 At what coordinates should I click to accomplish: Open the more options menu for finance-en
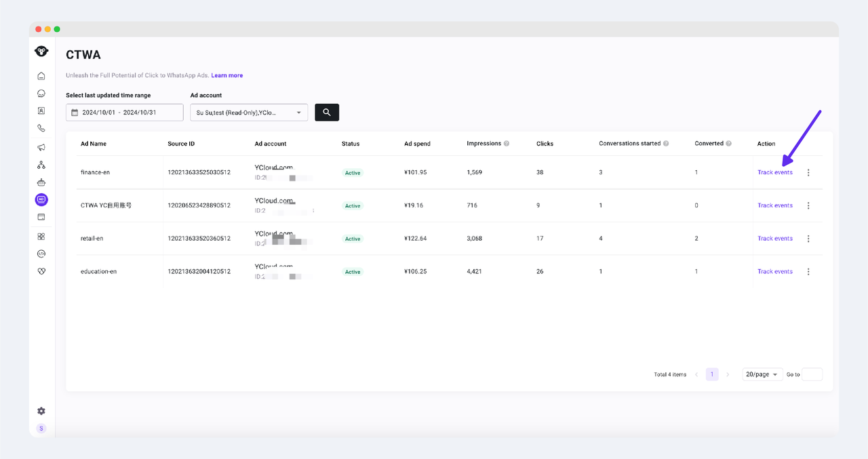[808, 173]
